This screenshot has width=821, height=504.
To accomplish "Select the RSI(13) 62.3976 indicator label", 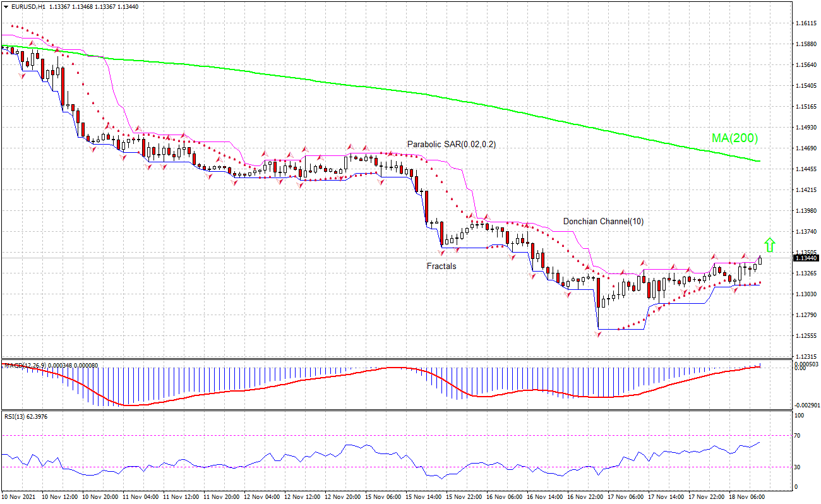I will 25,417.
